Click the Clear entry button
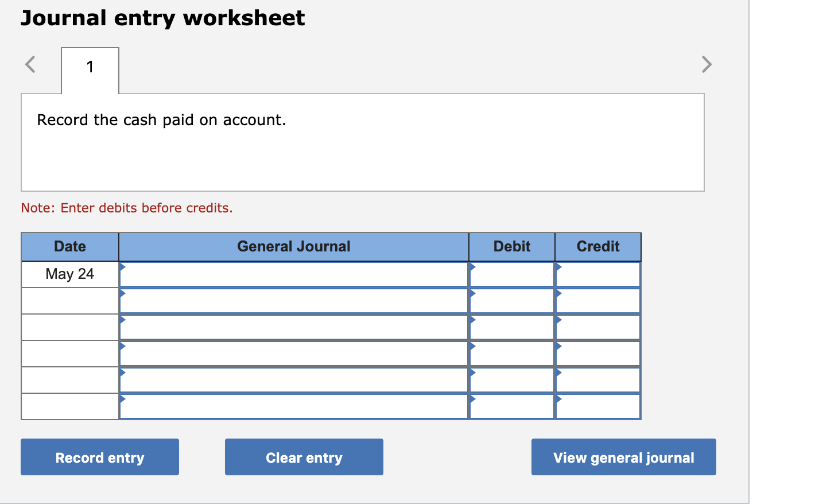 coord(304,457)
